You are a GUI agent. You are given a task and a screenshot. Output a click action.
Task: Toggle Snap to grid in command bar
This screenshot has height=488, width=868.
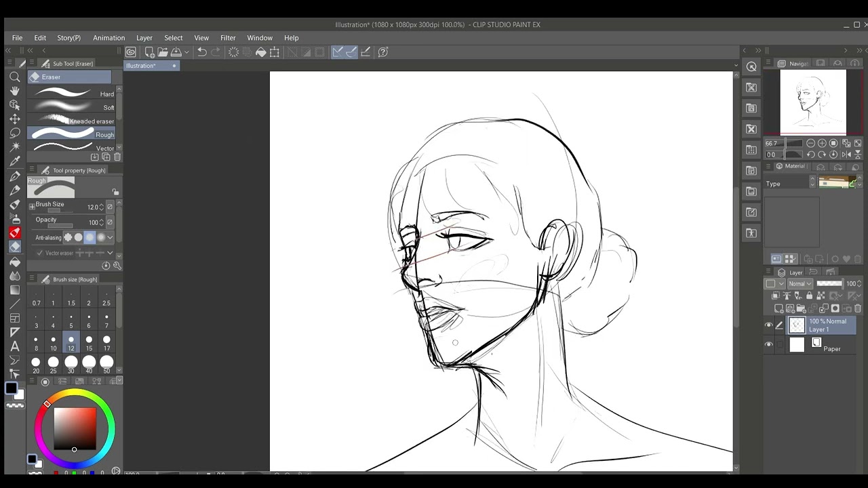coord(366,52)
